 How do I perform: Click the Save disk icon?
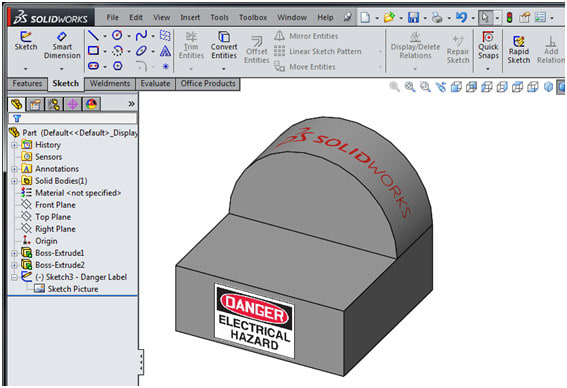click(413, 17)
